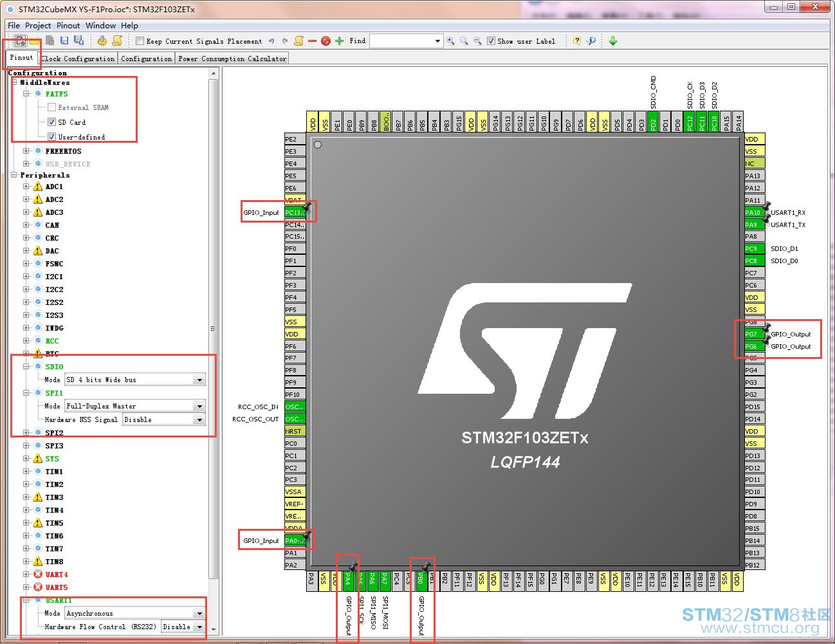
Task: Click the warning icon next to SYS
Action: pos(38,459)
